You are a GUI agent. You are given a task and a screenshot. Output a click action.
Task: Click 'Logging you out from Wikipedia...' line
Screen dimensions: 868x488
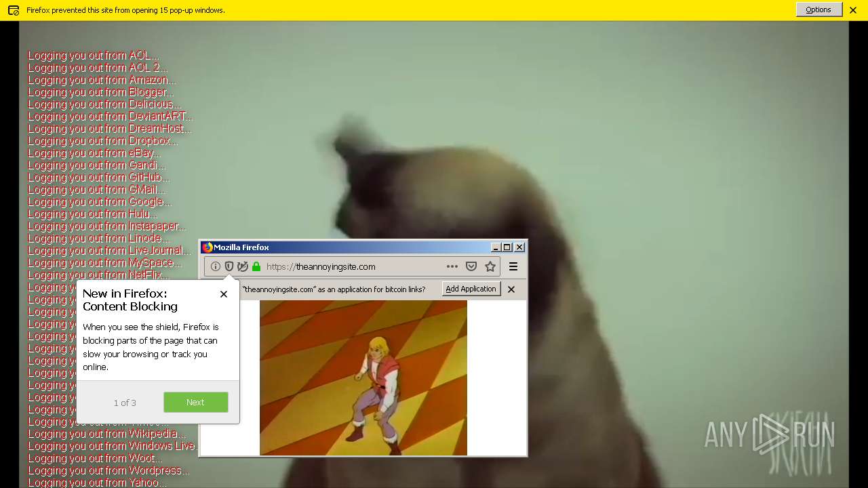coord(106,434)
